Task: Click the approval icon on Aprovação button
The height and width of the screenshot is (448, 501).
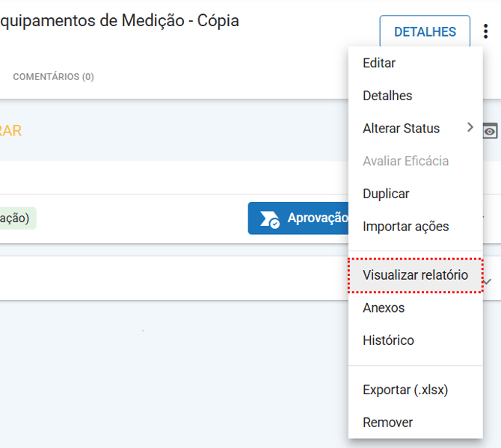Action: (x=270, y=218)
